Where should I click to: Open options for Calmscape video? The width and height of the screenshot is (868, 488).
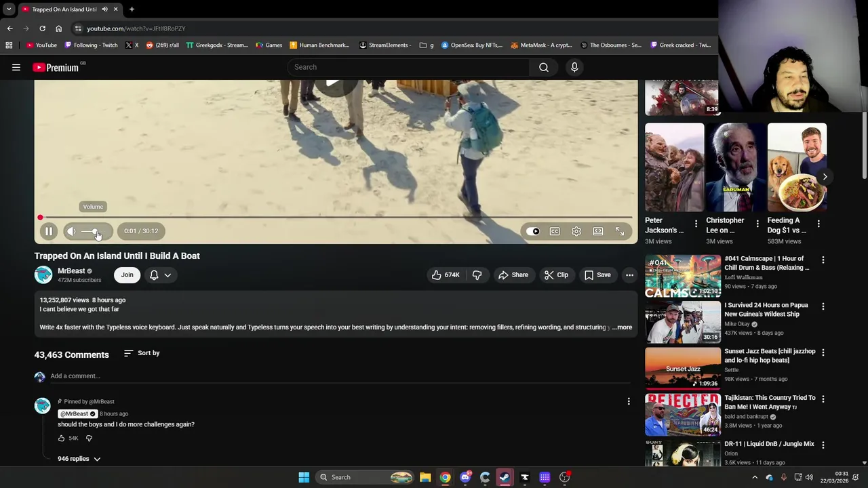click(x=823, y=260)
